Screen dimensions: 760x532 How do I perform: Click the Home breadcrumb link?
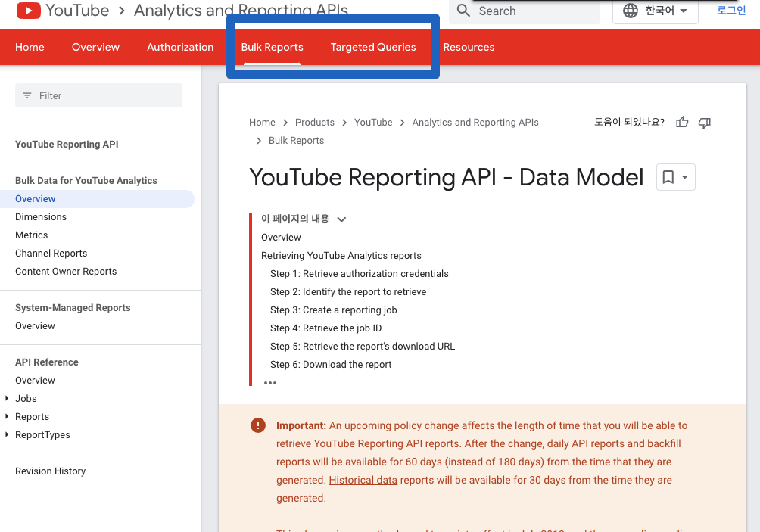262,122
